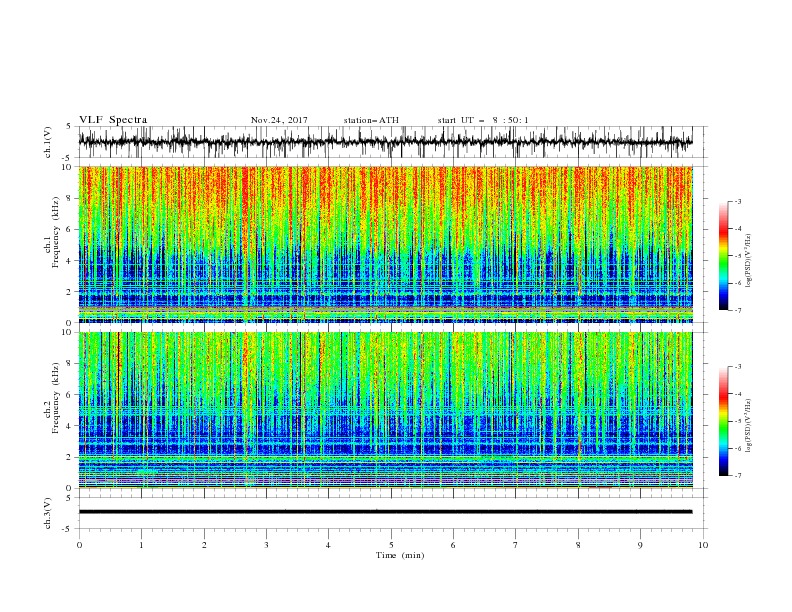This screenshot has width=792, height=612.
Task: Click the date text "Nov.24, 2017"
Action: (x=279, y=120)
